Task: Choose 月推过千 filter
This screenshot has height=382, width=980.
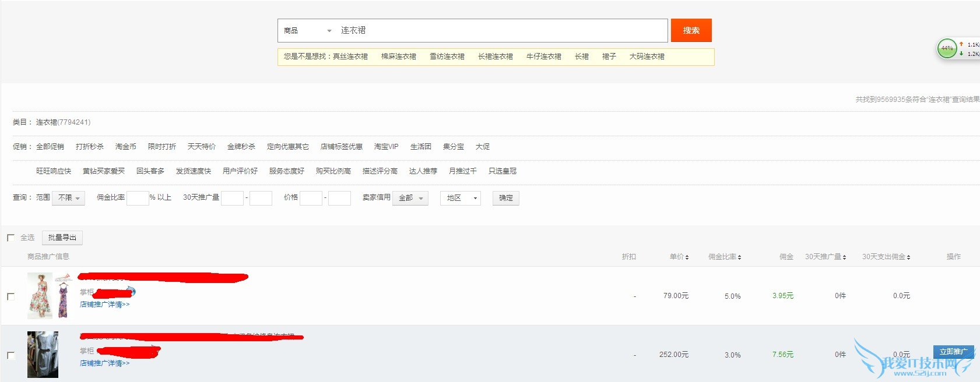Action: [x=463, y=171]
